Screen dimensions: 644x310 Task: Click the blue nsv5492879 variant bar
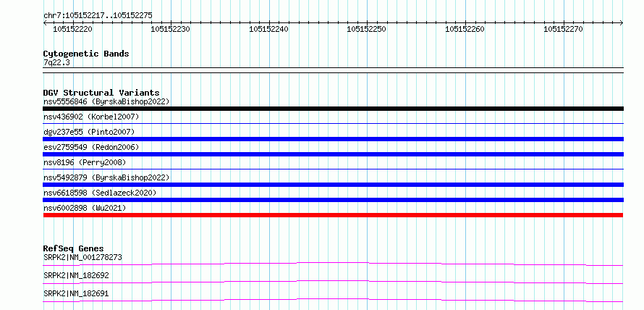333,185
